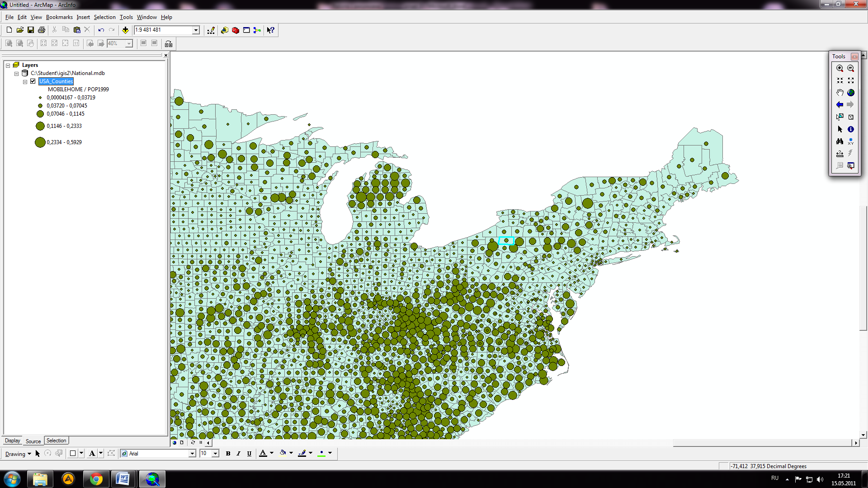Activate the What's This help pointer

270,30
